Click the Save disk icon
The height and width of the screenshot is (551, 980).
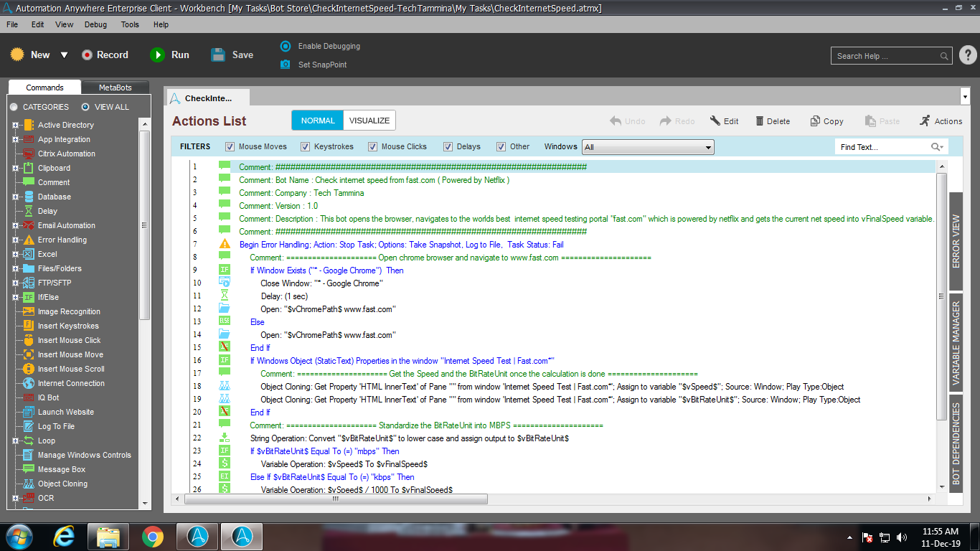pyautogui.click(x=218, y=55)
